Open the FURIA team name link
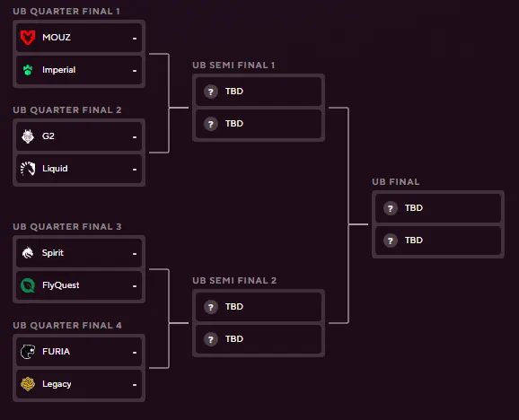 point(57,352)
